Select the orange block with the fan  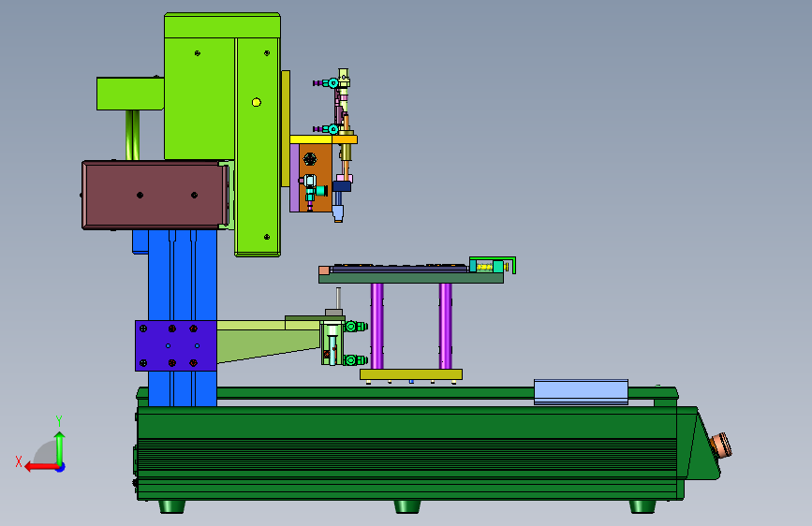pyautogui.click(x=316, y=178)
